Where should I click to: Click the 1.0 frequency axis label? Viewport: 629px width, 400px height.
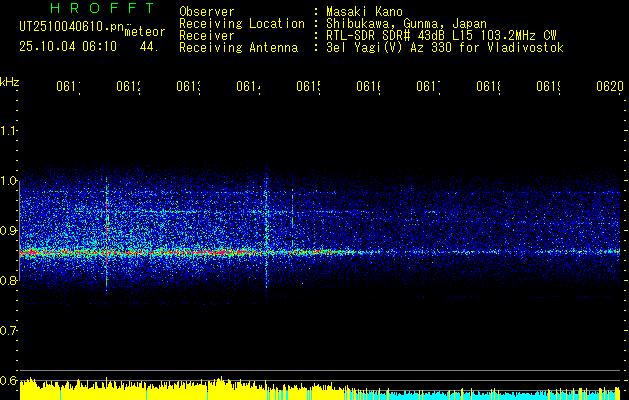[x=8, y=181]
